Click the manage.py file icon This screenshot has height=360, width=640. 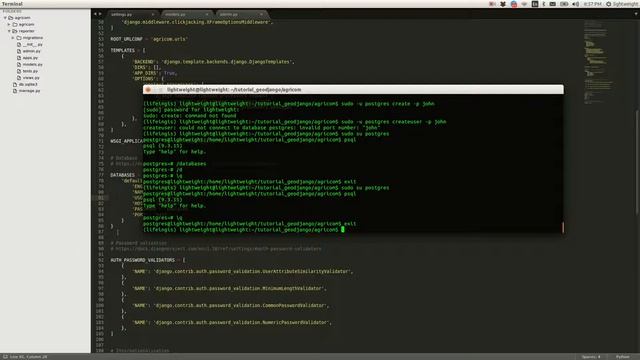pos(15,91)
